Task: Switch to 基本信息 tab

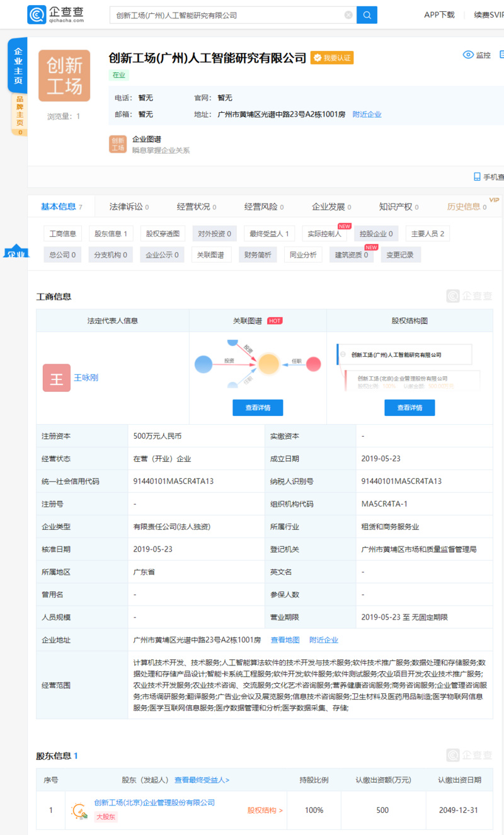Action: click(x=61, y=207)
